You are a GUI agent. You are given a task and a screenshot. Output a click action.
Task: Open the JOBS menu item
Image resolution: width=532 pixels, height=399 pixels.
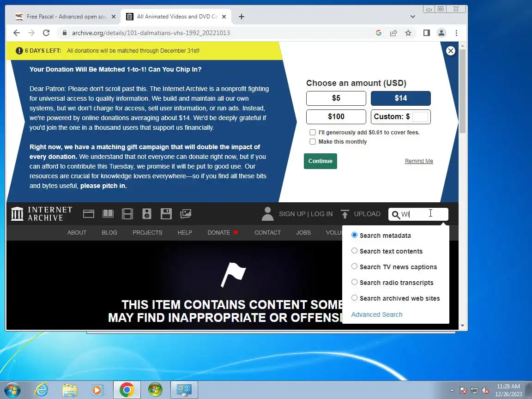tap(303, 232)
